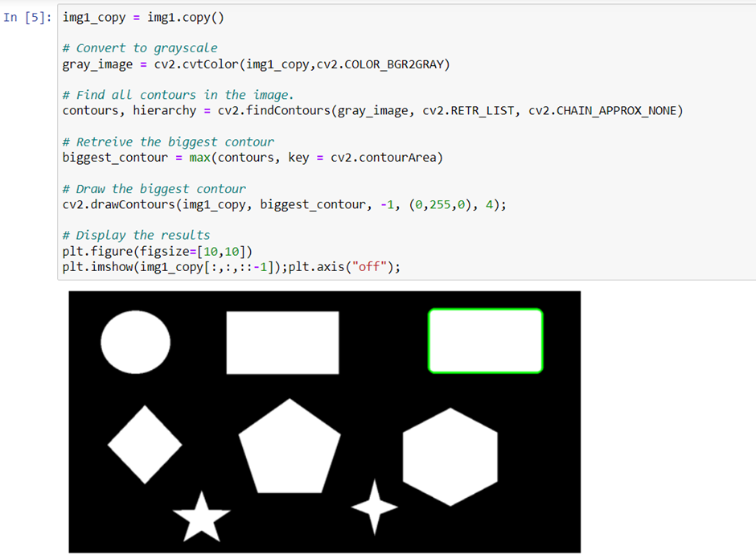Click the comment "# Find all contours in the image."
This screenshot has height=555, width=756.
(x=178, y=95)
